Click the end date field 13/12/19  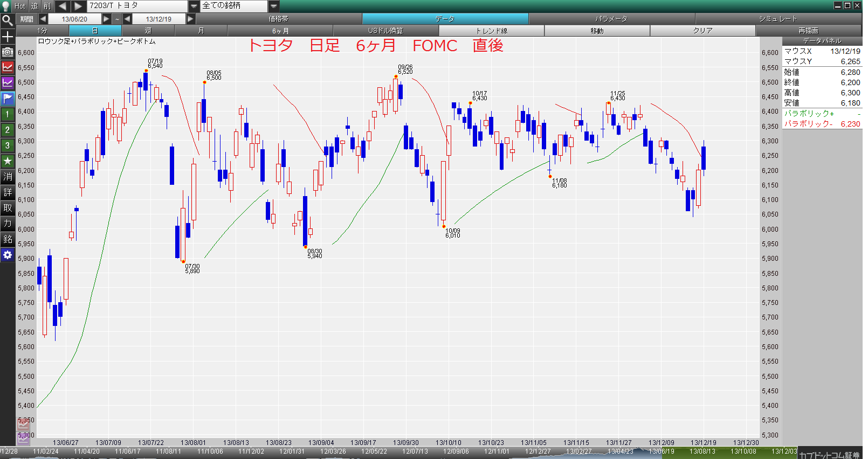point(159,19)
